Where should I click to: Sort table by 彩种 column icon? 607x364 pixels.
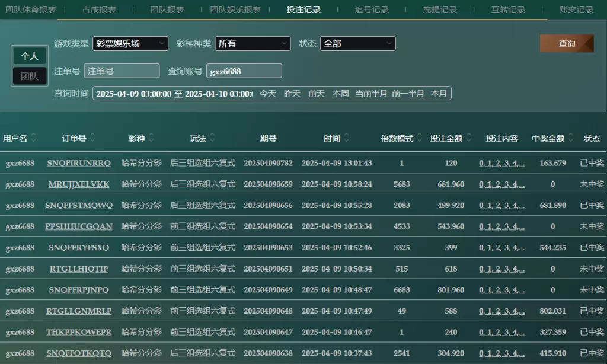[151, 138]
